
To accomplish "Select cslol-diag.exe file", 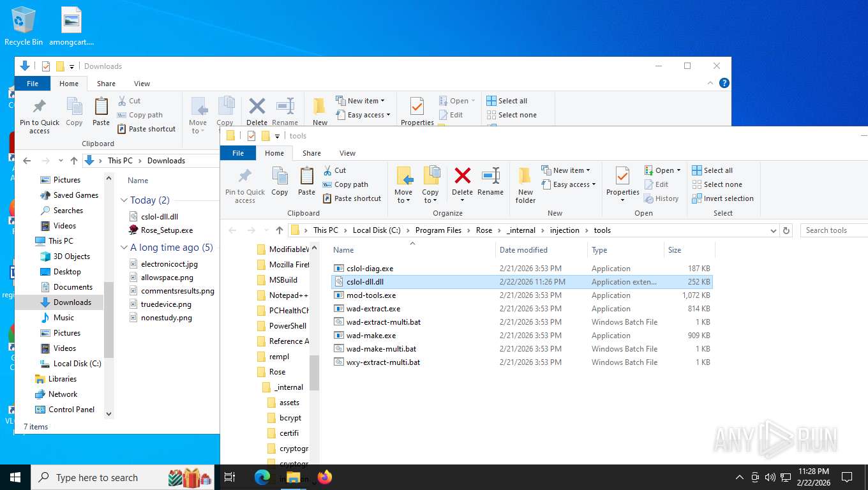I will [x=521, y=269].
